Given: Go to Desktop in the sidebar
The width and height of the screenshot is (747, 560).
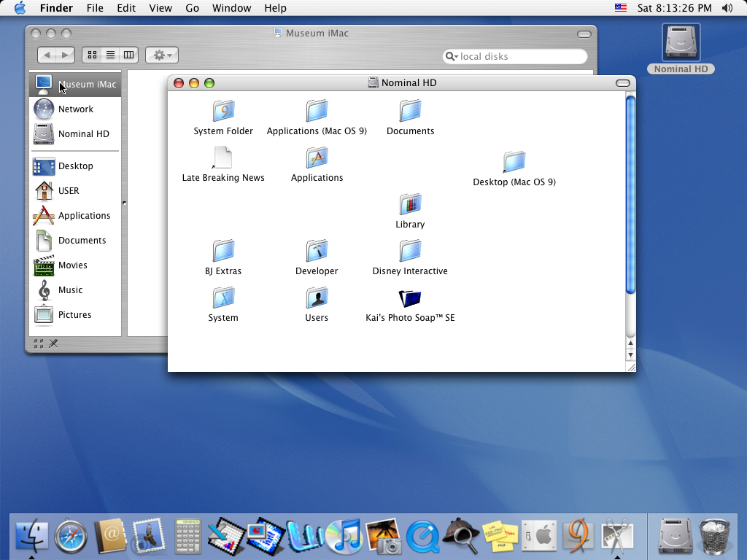Looking at the screenshot, I should point(75,166).
